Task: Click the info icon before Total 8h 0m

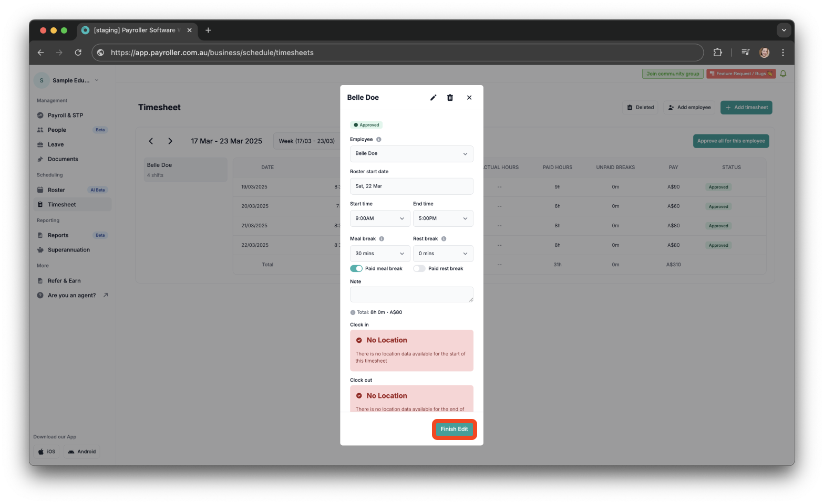Action: point(353,312)
